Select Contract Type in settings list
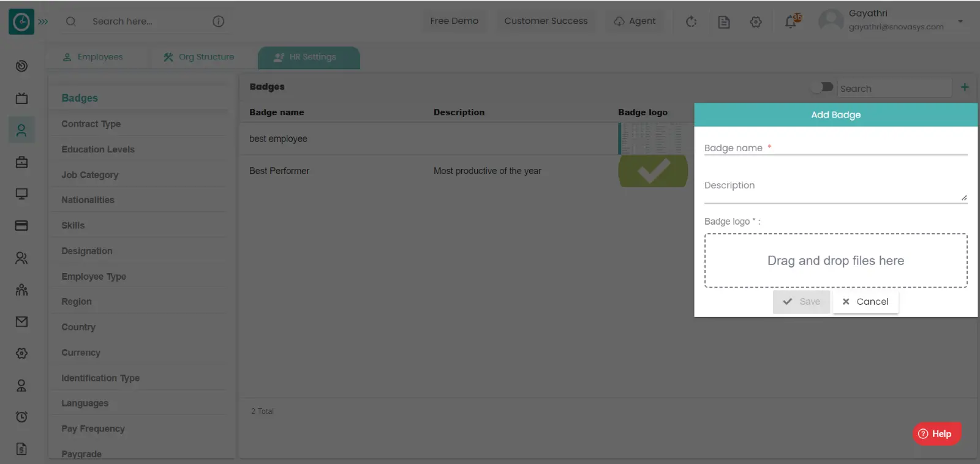 pos(91,124)
